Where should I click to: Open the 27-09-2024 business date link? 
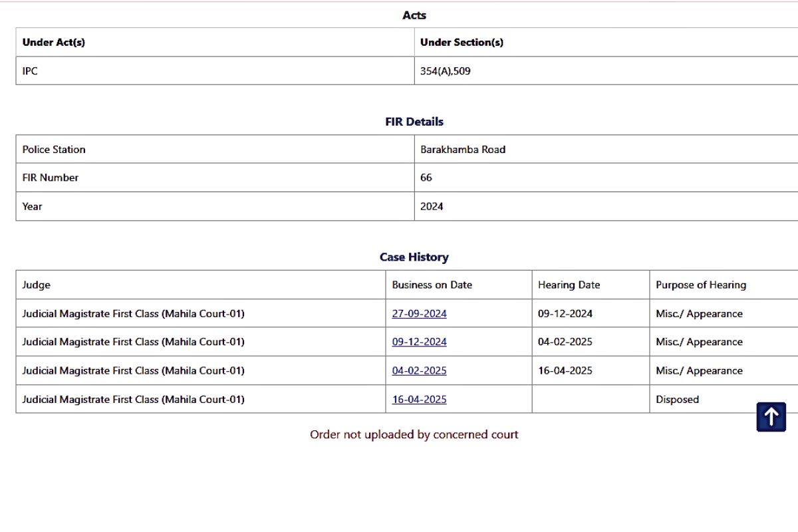click(419, 314)
